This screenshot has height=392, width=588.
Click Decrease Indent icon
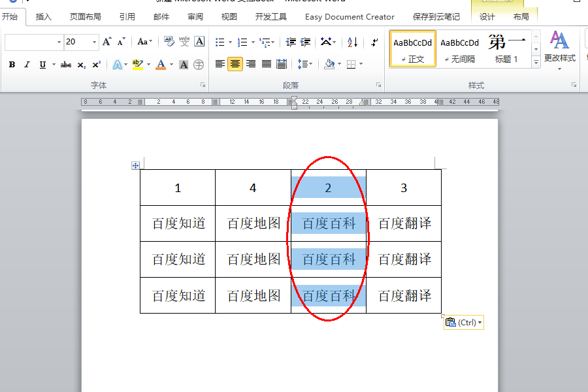291,42
